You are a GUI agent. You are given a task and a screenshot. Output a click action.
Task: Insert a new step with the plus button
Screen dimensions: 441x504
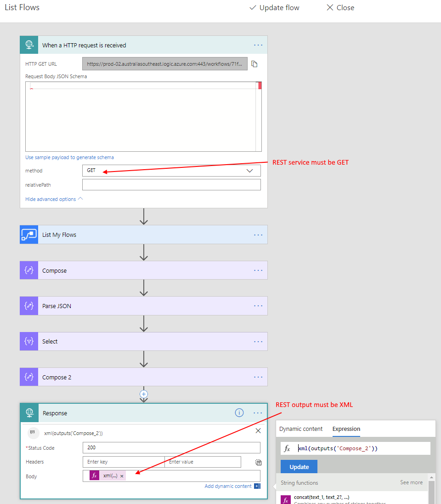(x=144, y=394)
